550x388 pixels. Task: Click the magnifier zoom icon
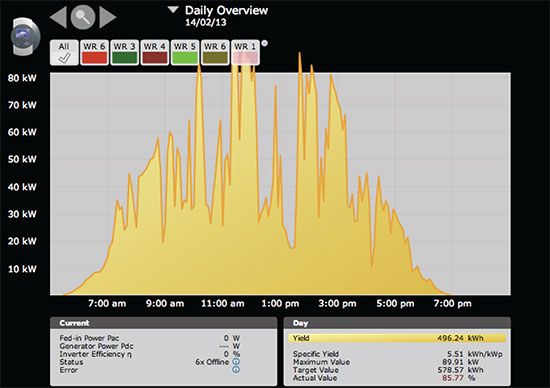83,17
